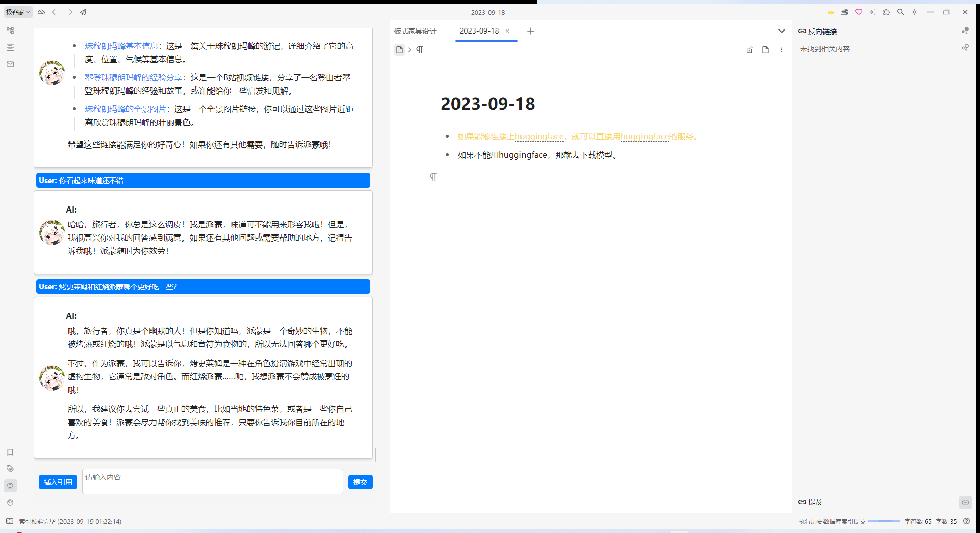Open search with the magnifier icon
Image resolution: width=980 pixels, height=533 pixels.
tap(900, 12)
